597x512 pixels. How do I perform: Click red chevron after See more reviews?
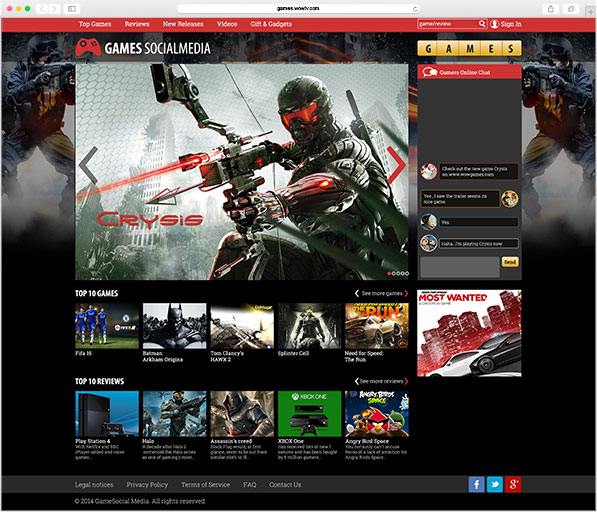coord(406,381)
